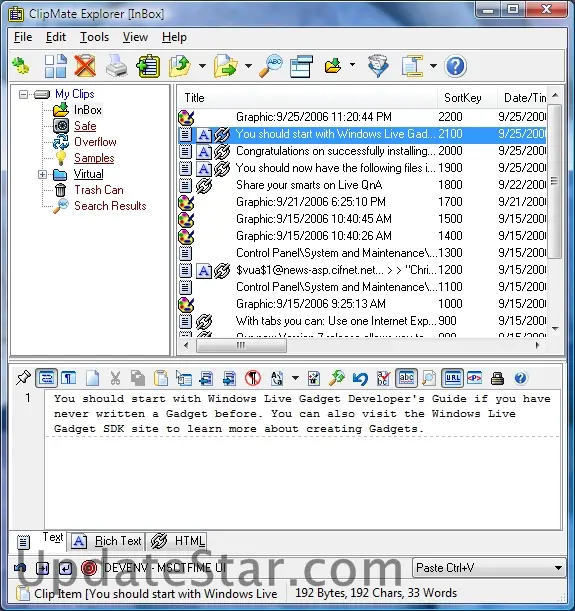
Task: Toggle the <P> HTML tags button
Action: (474, 378)
